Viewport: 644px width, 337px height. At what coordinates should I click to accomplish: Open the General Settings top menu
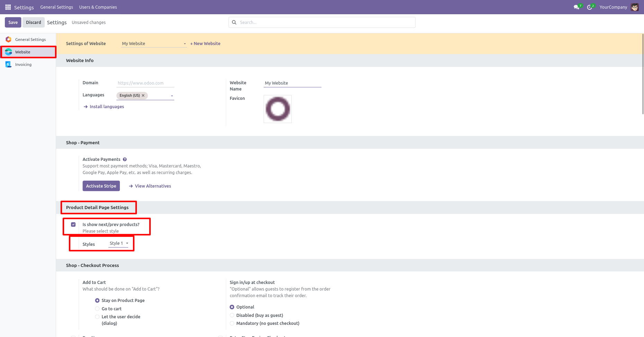(56, 7)
